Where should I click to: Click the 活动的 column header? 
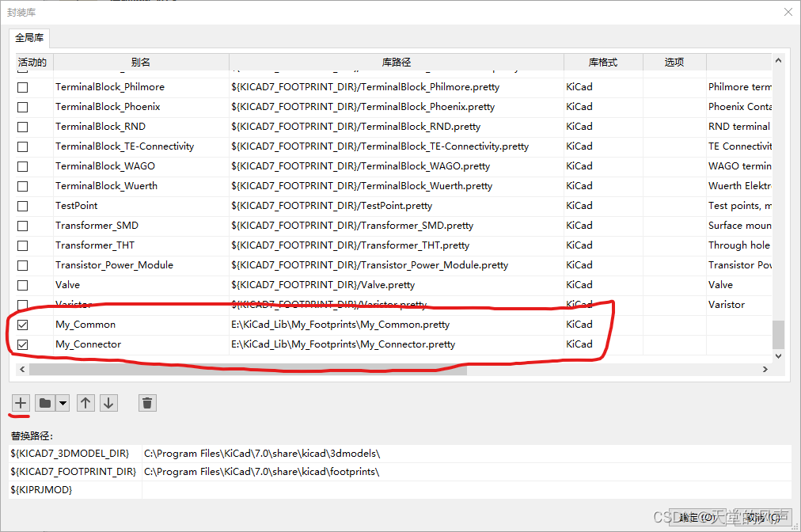click(x=32, y=62)
